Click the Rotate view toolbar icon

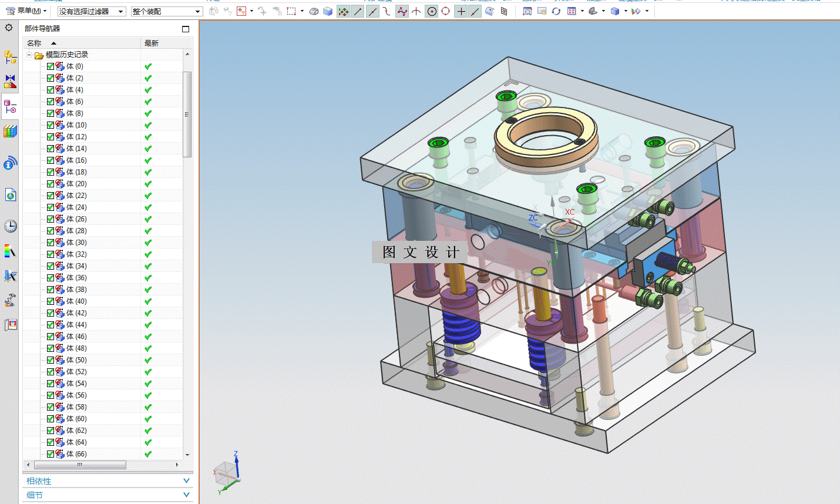pyautogui.click(x=556, y=11)
